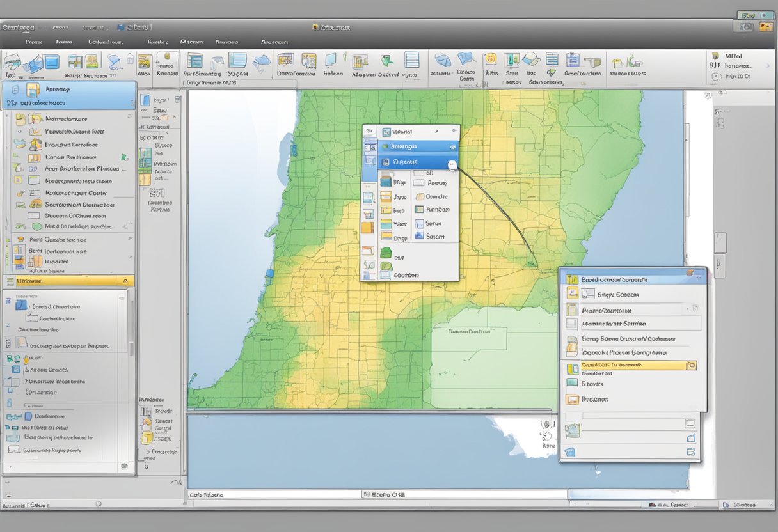Toggle the checkmark on center popup's top row

(x=435, y=131)
